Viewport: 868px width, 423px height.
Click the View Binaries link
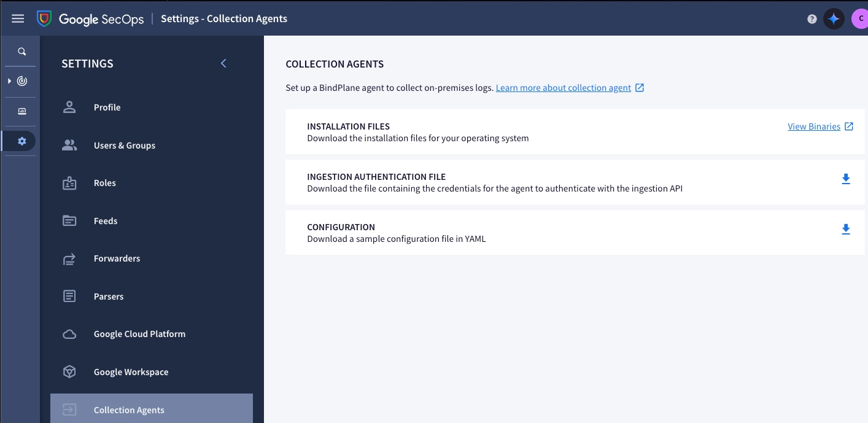click(x=815, y=126)
